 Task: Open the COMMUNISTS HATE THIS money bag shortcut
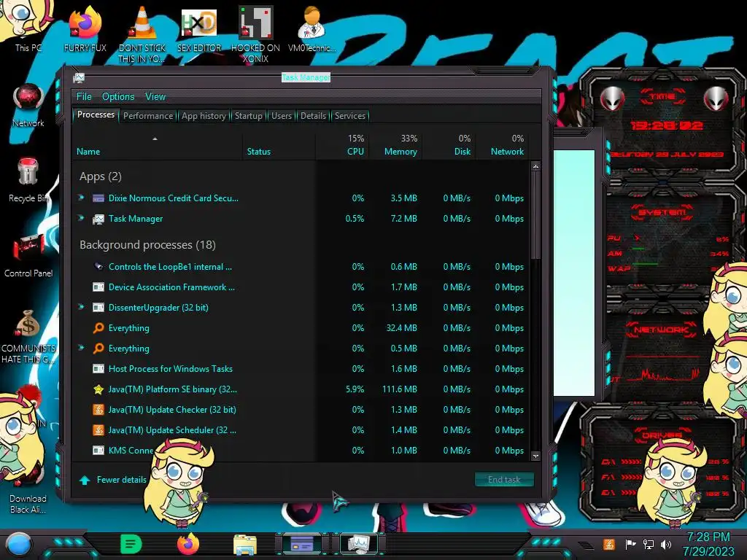28,336
